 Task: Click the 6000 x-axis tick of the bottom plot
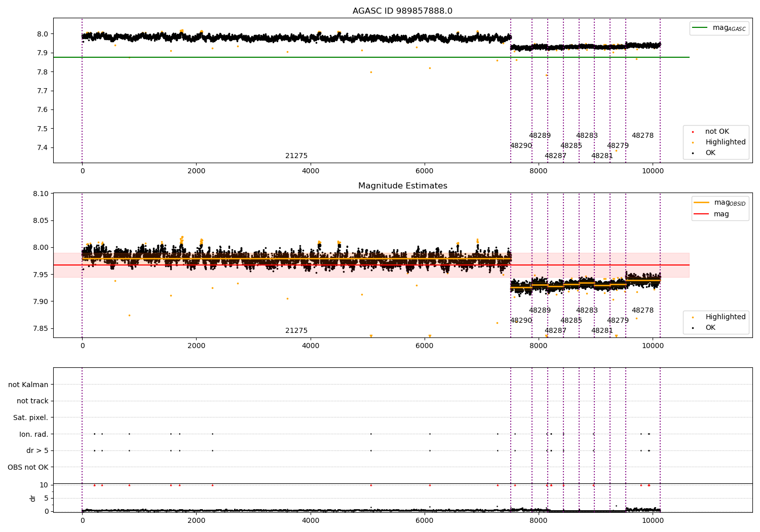[425, 521]
